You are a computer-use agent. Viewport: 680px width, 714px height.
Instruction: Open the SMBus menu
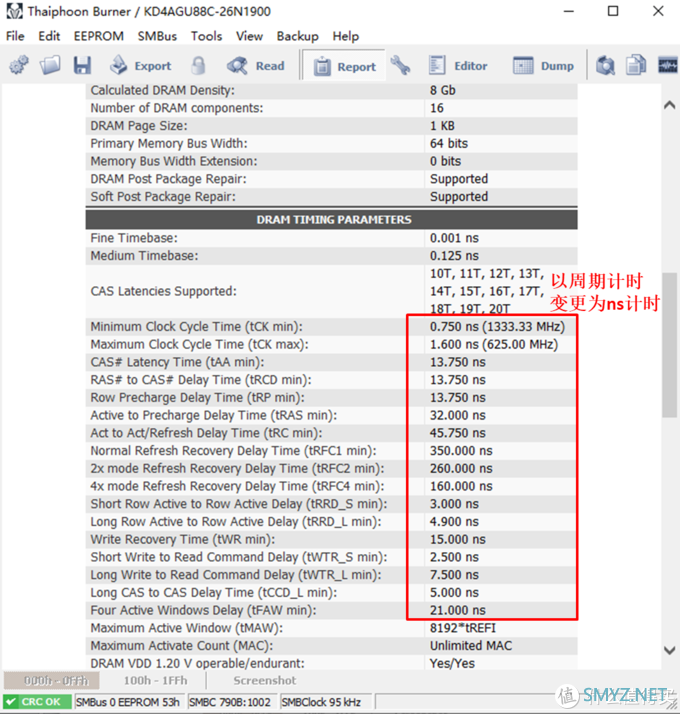click(157, 36)
